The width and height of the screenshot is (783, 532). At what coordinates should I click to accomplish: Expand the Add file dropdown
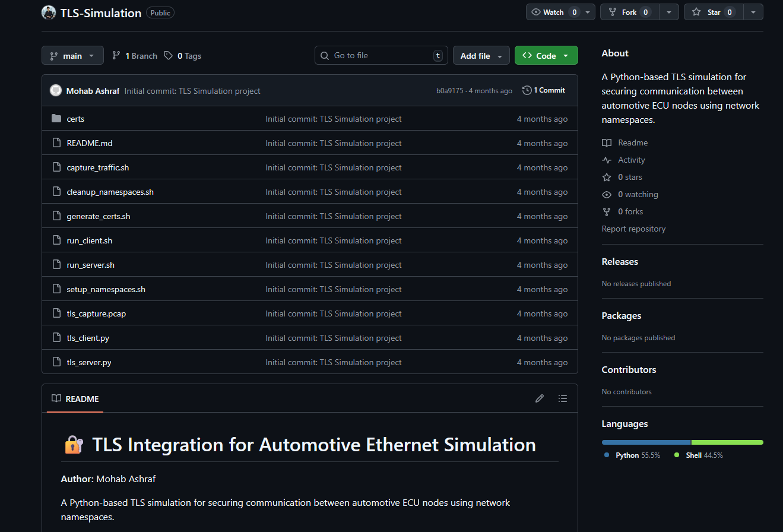tap(481, 55)
